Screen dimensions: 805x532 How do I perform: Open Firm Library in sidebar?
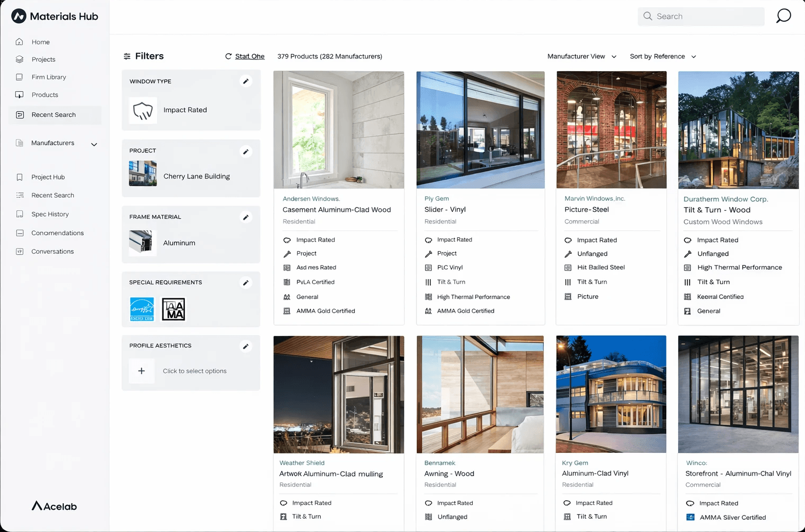tap(49, 77)
